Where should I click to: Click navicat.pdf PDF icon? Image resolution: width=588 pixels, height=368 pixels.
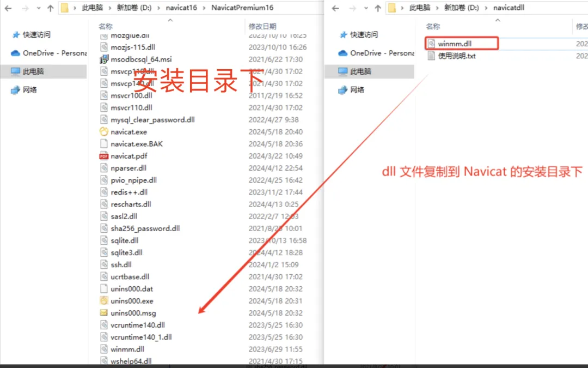104,156
